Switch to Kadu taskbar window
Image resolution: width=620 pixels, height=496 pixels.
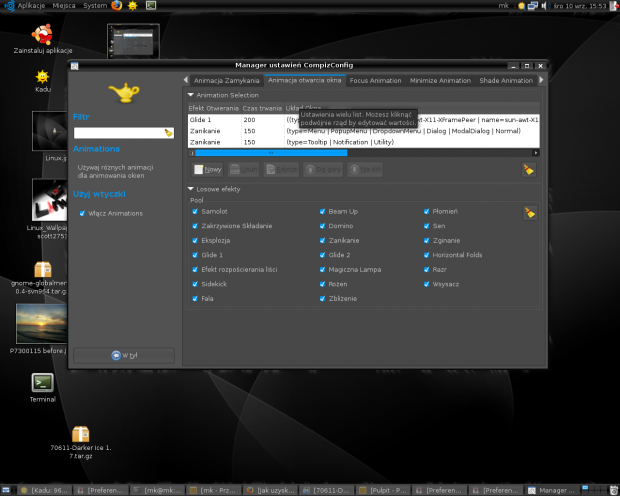click(45, 490)
